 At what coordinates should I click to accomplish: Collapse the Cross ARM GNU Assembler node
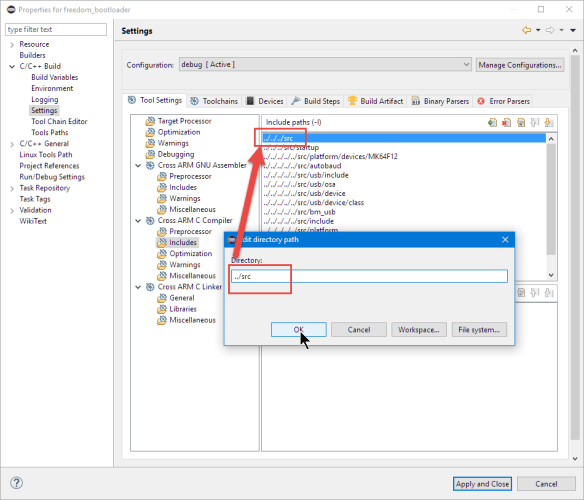[x=138, y=165]
